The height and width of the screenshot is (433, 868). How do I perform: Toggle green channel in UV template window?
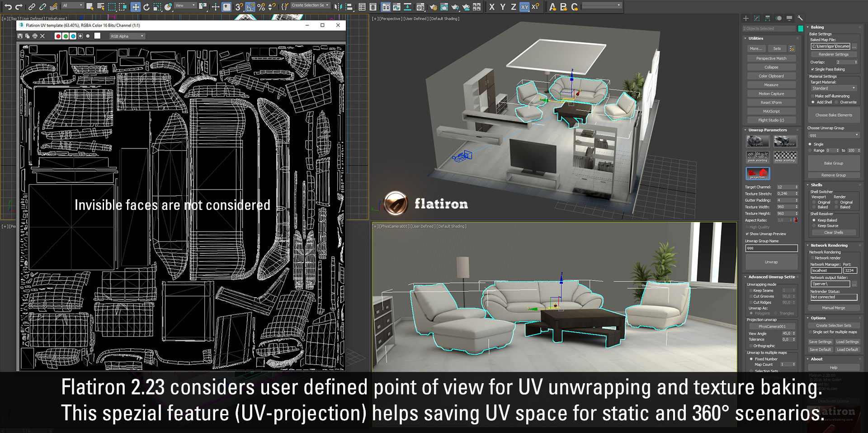[66, 36]
